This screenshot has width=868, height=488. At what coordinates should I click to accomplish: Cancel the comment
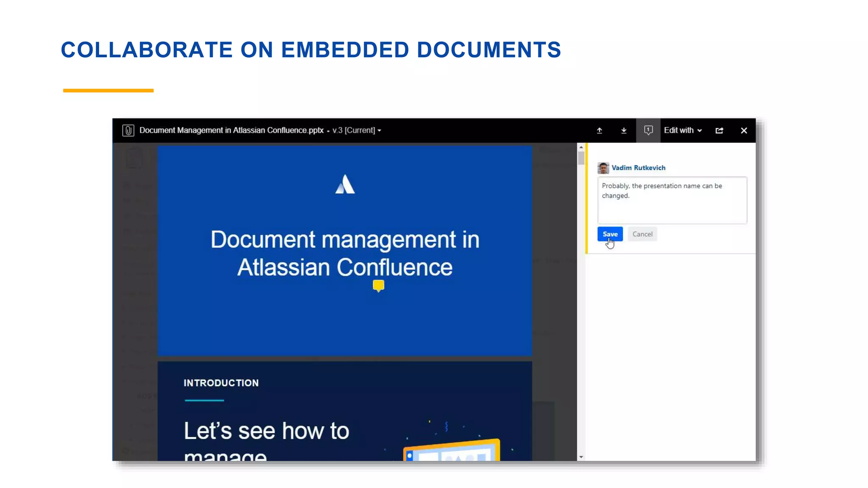click(642, 234)
